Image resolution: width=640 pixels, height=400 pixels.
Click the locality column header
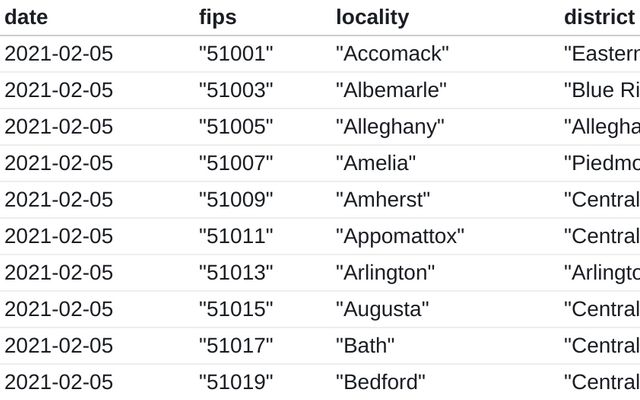tap(372, 18)
